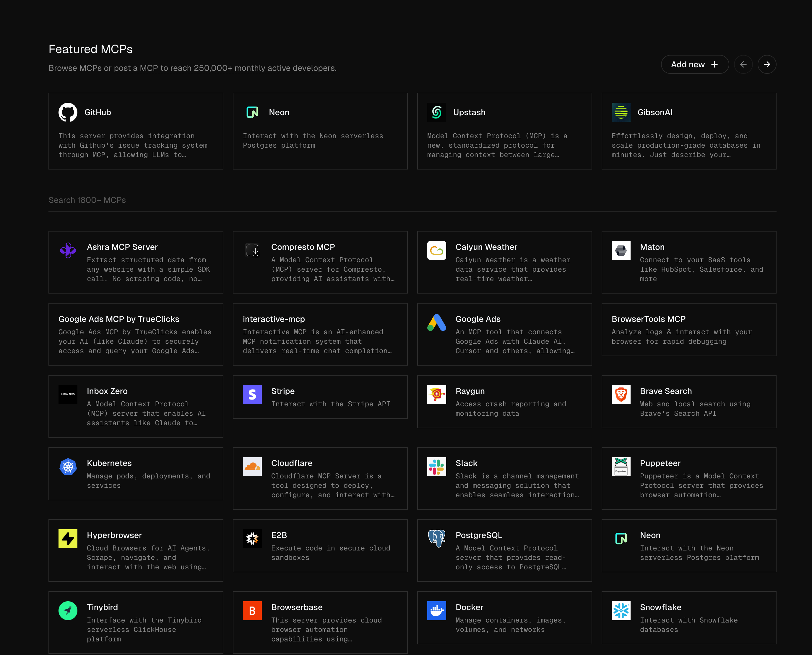Click the Stripe purple S icon
This screenshot has height=655, width=812.
[x=252, y=395]
